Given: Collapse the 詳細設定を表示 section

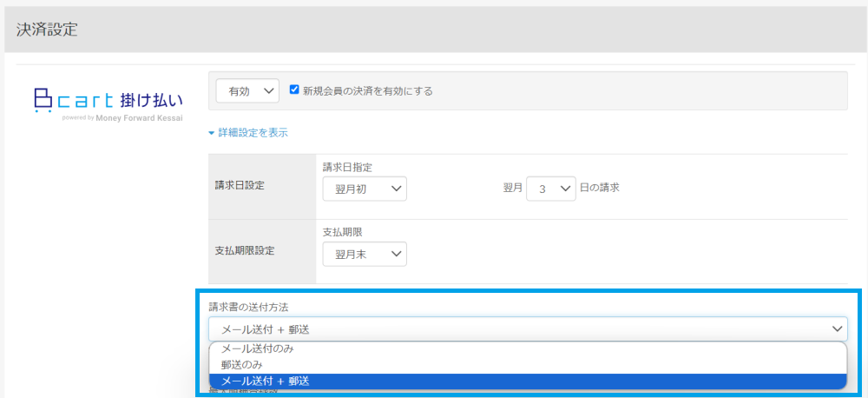Looking at the screenshot, I should point(248,133).
